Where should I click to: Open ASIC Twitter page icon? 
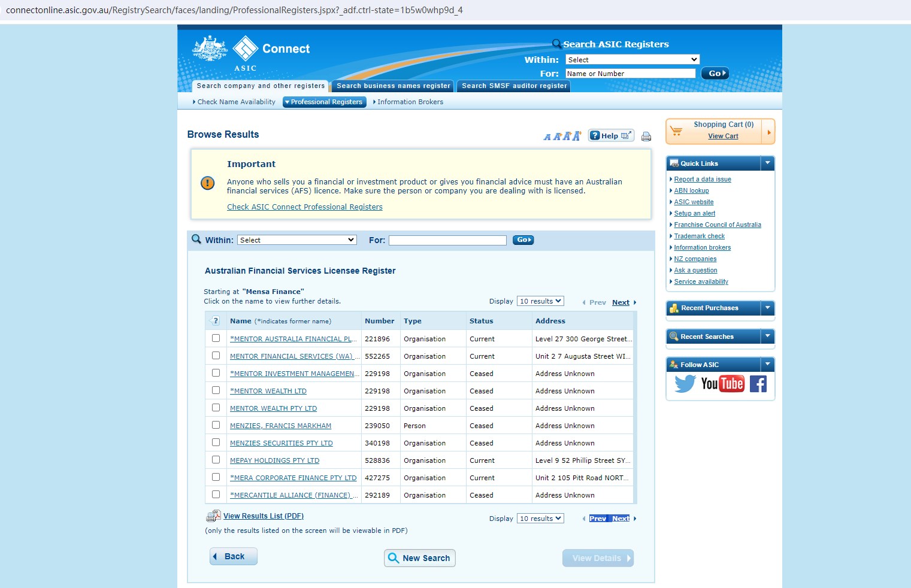[x=685, y=383]
